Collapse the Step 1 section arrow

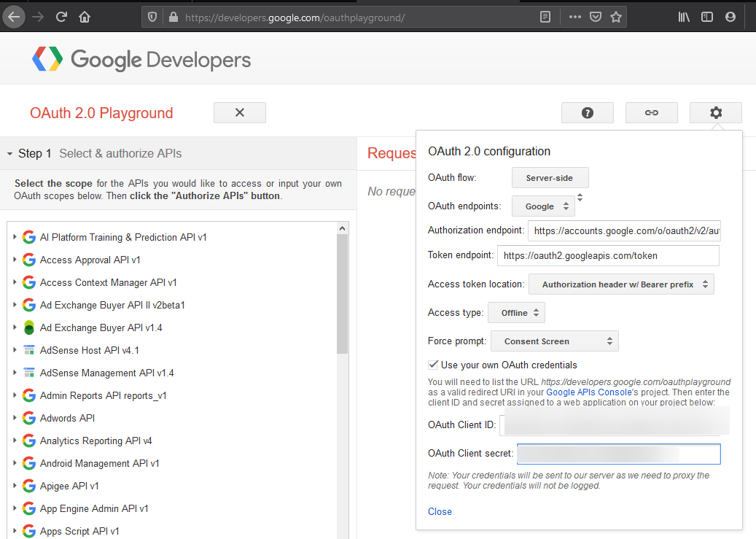click(x=9, y=154)
